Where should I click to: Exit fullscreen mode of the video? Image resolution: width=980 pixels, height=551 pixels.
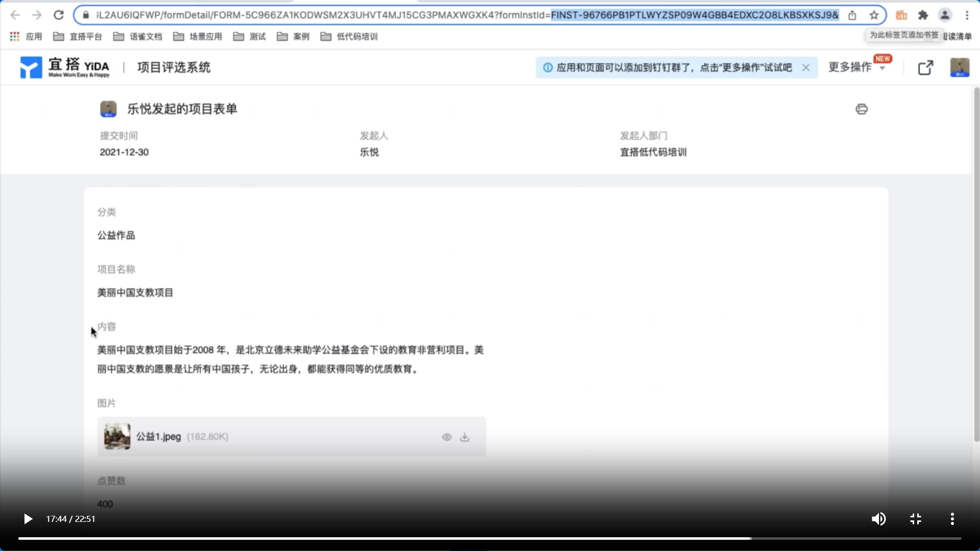coord(916,519)
